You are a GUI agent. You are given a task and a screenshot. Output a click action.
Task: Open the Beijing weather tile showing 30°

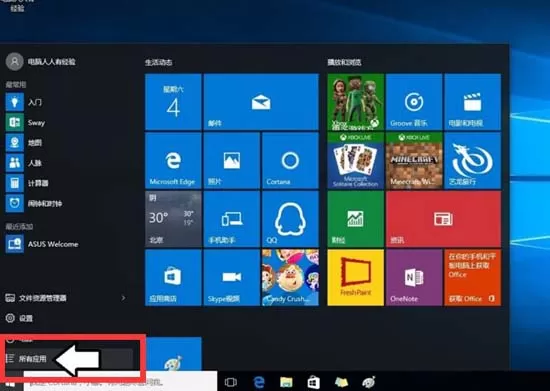click(x=173, y=219)
